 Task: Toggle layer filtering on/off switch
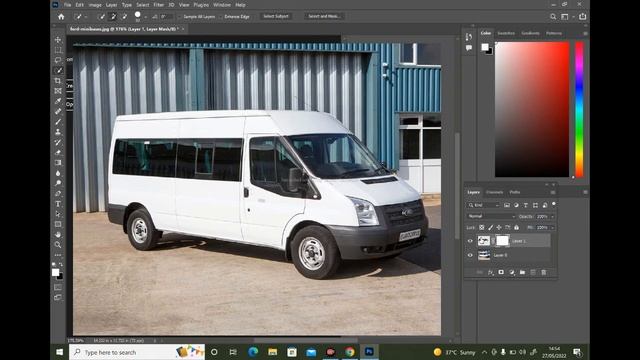pyautogui.click(x=554, y=204)
